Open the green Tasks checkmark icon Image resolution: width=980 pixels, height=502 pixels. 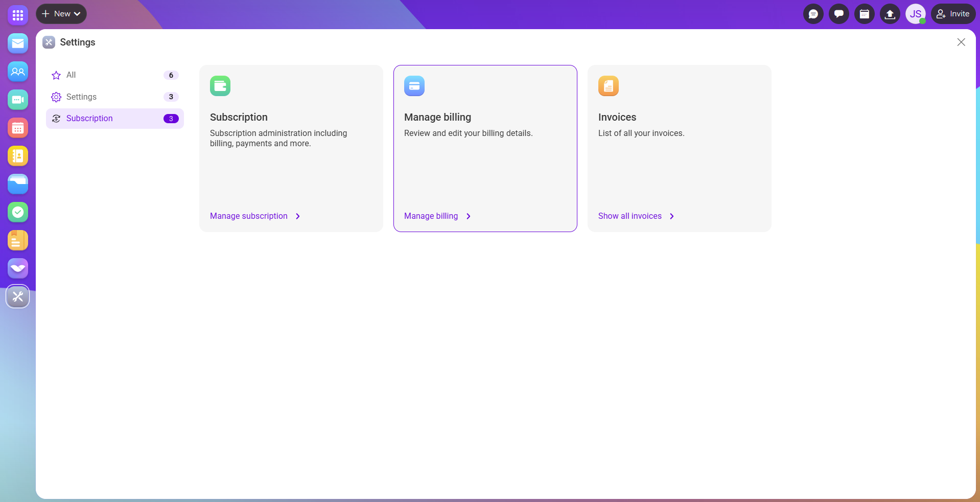18,212
